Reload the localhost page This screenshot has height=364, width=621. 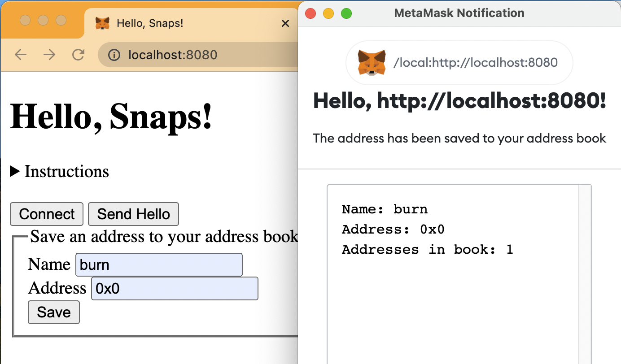pyautogui.click(x=79, y=55)
